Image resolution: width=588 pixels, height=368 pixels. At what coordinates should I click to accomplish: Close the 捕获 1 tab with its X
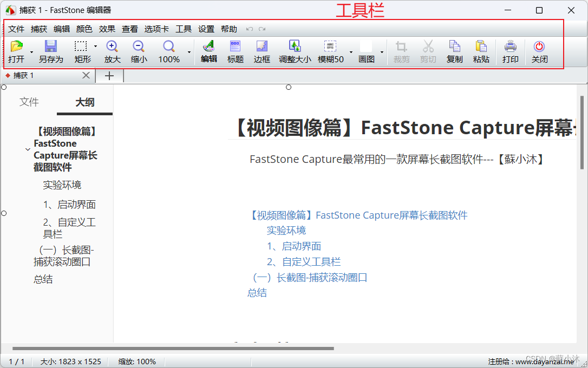pyautogui.click(x=86, y=75)
